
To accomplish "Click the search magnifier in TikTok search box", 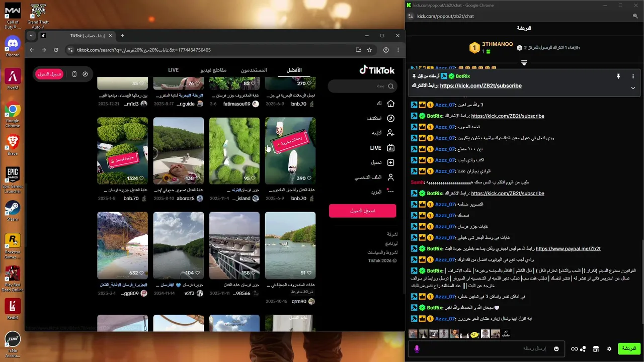I will point(391,86).
